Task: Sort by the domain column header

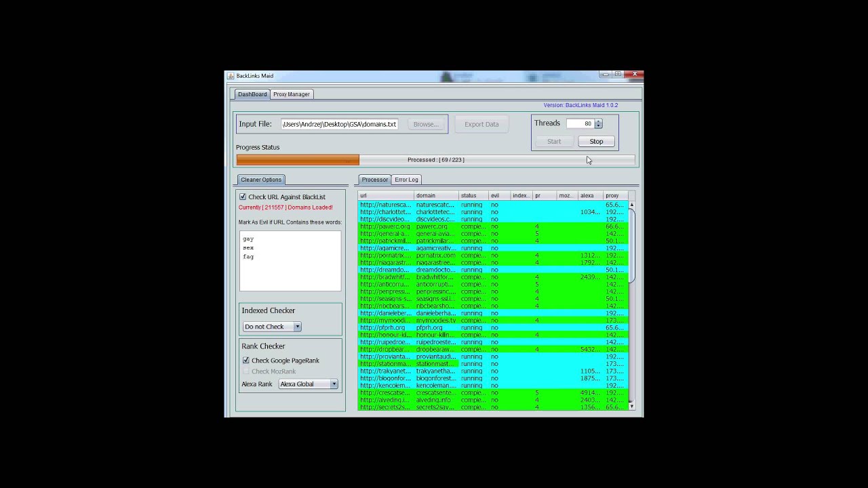Action: (x=436, y=196)
